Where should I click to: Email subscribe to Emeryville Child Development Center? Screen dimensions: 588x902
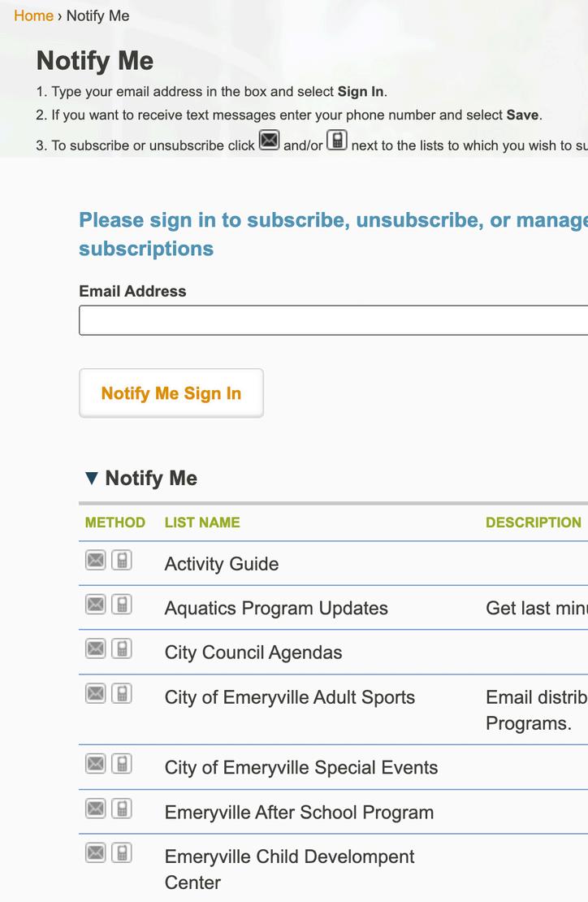point(96,852)
